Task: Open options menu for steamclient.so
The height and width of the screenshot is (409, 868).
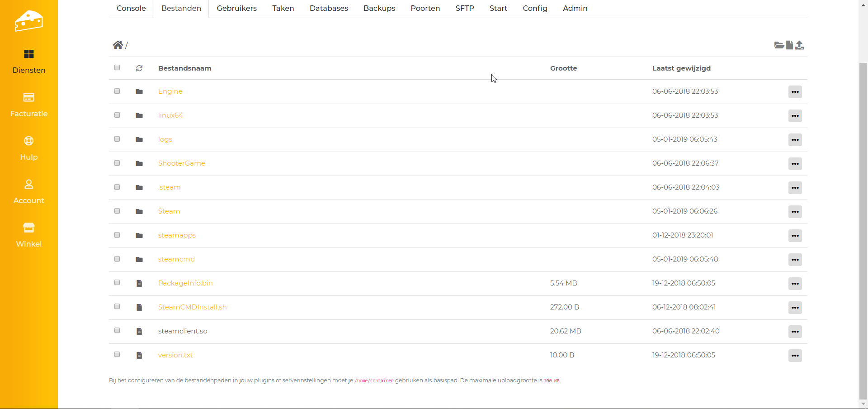Action: tap(795, 332)
